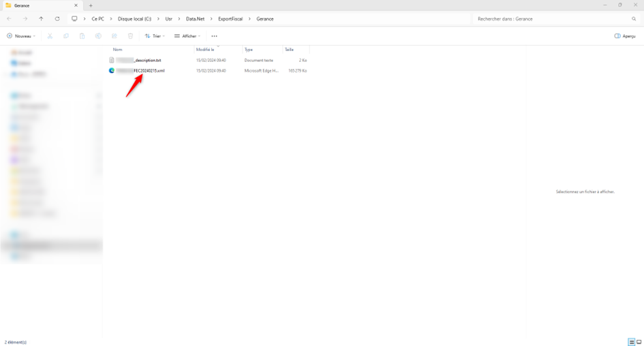
Task: Sort by Modifié le column header
Action: click(205, 50)
